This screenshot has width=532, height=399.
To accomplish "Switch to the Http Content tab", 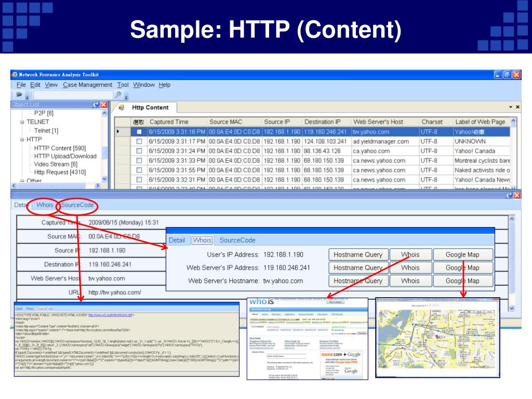I will pyautogui.click(x=150, y=108).
